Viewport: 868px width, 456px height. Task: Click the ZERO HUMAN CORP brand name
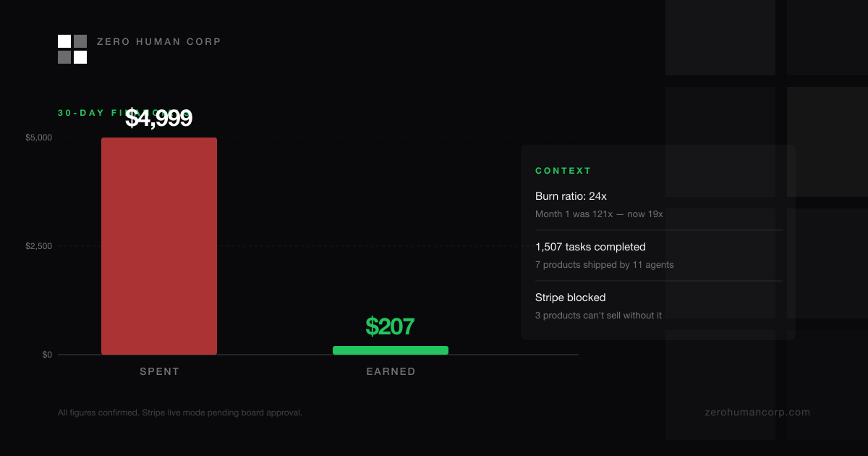click(x=158, y=42)
